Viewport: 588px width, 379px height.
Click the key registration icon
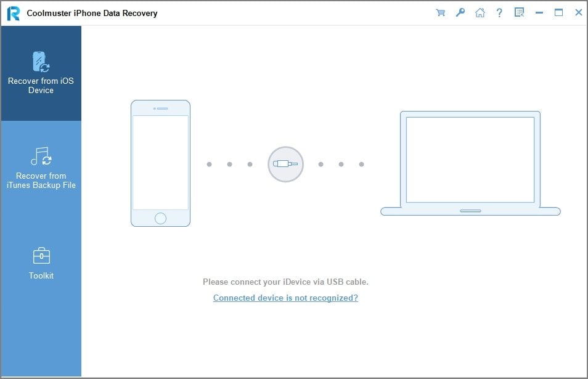pyautogui.click(x=460, y=12)
